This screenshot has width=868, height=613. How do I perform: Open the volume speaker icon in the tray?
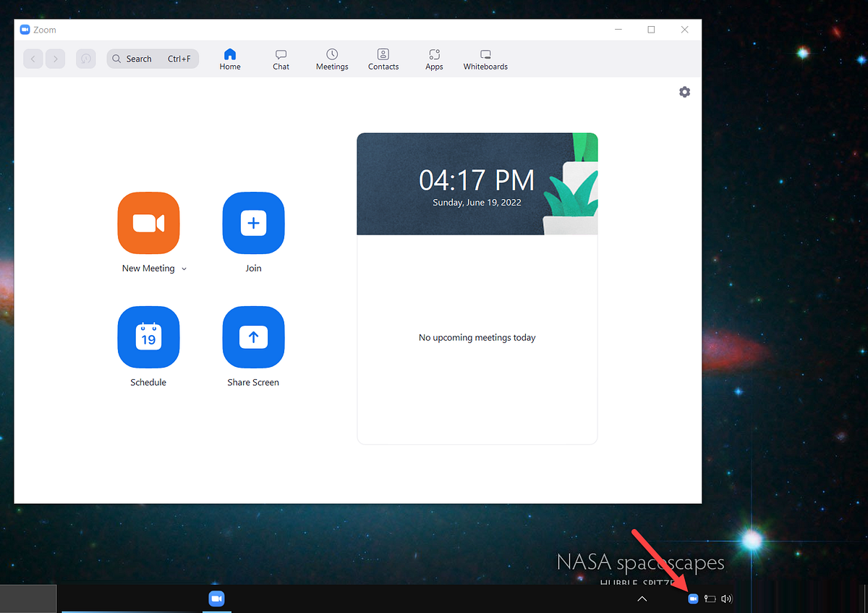[727, 599]
